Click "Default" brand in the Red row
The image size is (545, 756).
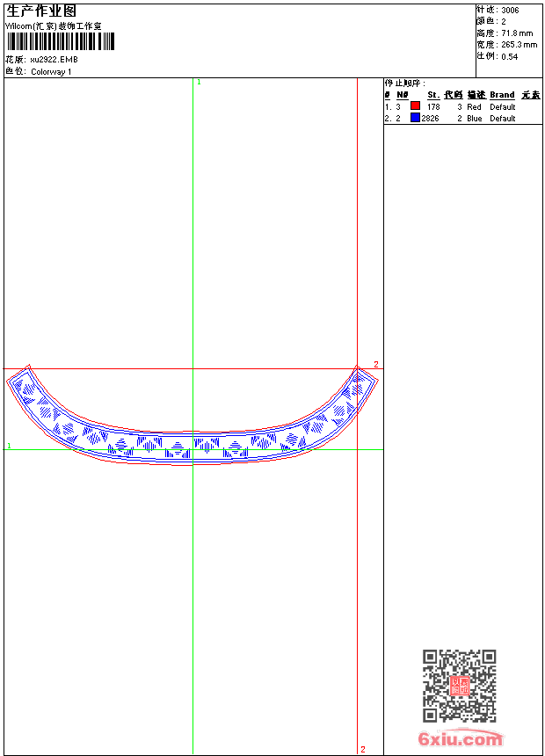pyautogui.click(x=503, y=107)
